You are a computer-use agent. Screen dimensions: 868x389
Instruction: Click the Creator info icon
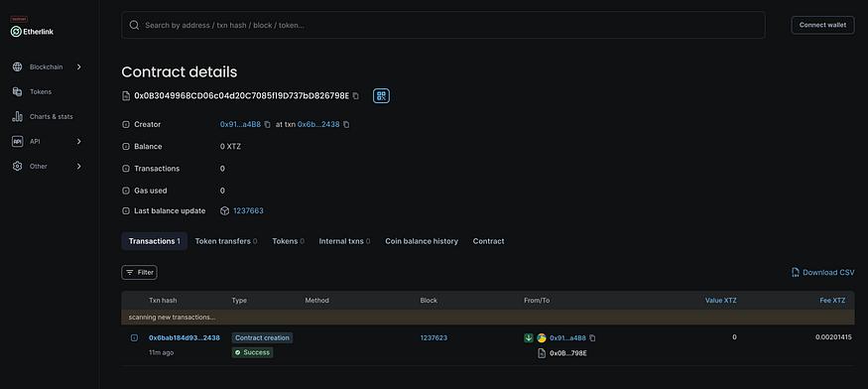125,125
